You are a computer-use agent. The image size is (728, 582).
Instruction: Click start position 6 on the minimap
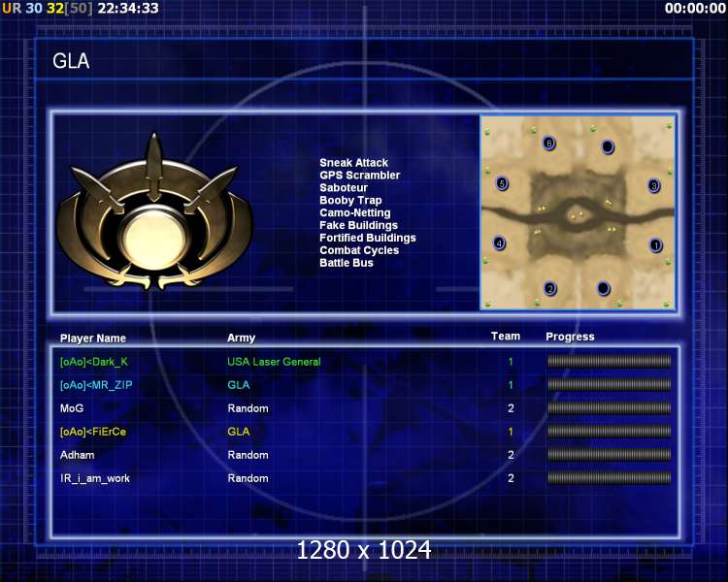548,144
